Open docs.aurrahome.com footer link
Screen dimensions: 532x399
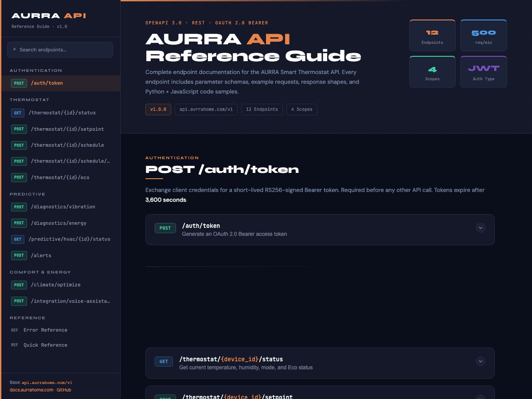coord(31,390)
